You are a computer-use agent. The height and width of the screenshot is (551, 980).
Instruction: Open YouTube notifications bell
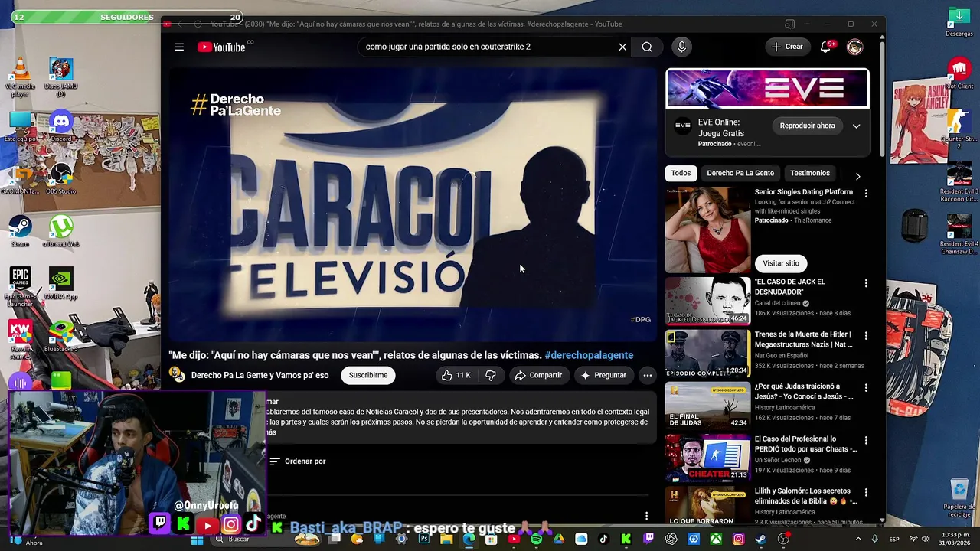825,47
